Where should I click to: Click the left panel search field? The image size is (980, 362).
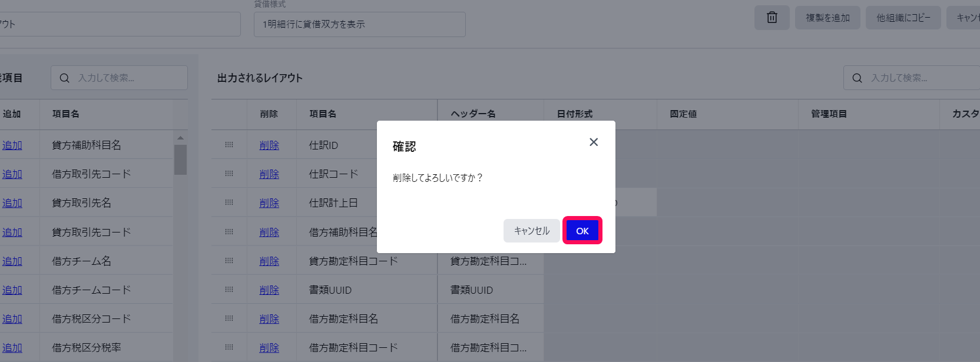click(x=119, y=78)
